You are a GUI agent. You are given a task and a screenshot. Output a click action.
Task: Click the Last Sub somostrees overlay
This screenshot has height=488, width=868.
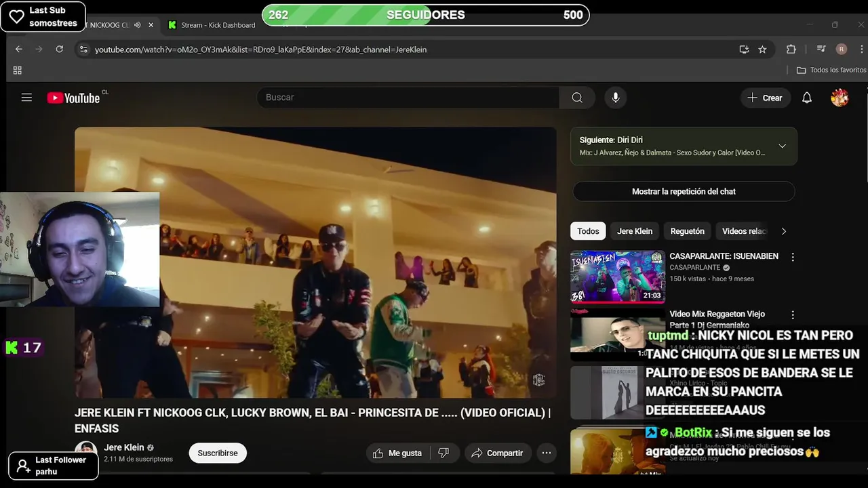[43, 16]
